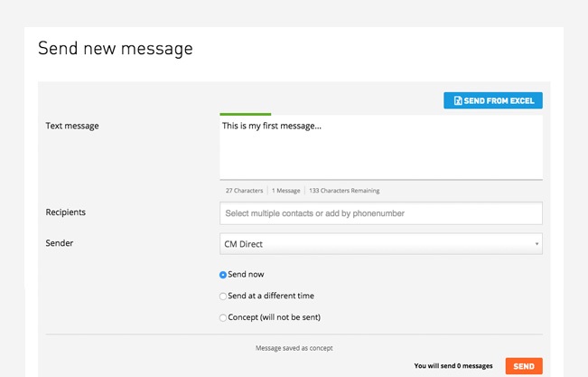Select the Concept (will not be sent) radio
Screen dimensions: 588x377
223,318
